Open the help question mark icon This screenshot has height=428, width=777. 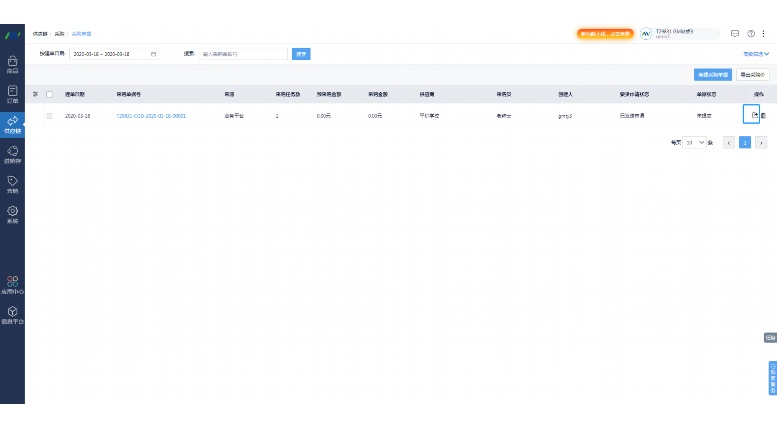point(751,34)
